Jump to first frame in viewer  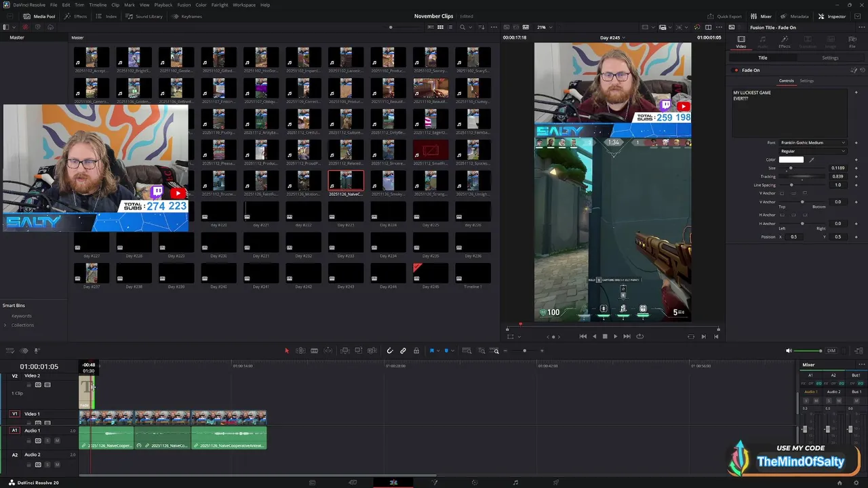pos(583,336)
